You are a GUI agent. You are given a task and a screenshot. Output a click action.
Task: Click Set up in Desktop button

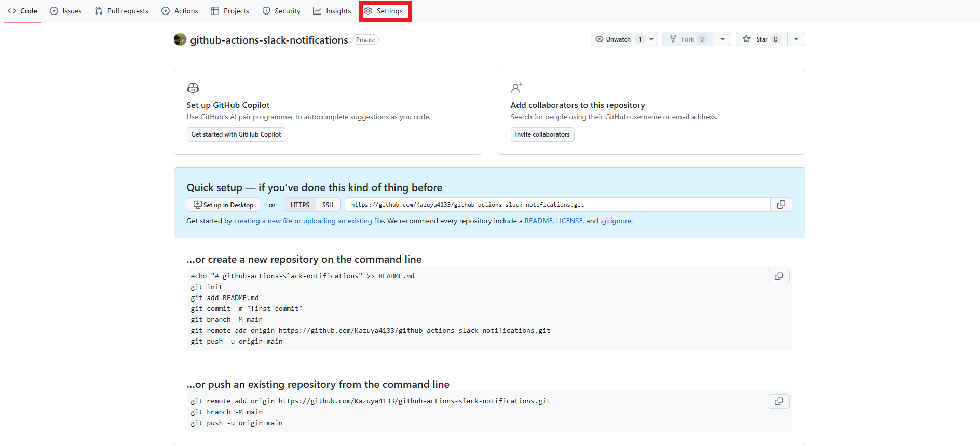pyautogui.click(x=223, y=205)
